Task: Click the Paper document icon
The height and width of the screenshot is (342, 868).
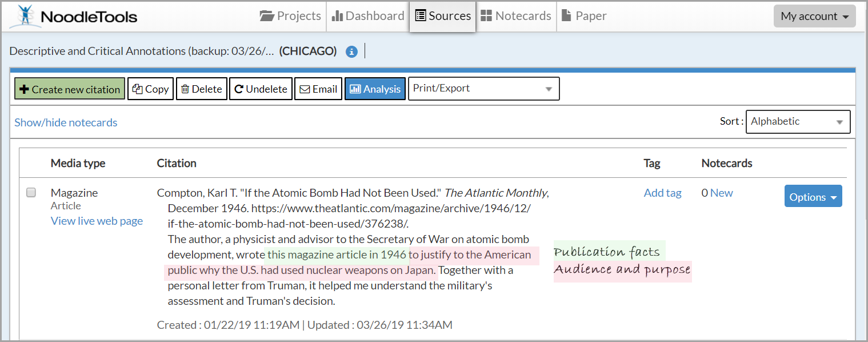Action: tap(566, 15)
